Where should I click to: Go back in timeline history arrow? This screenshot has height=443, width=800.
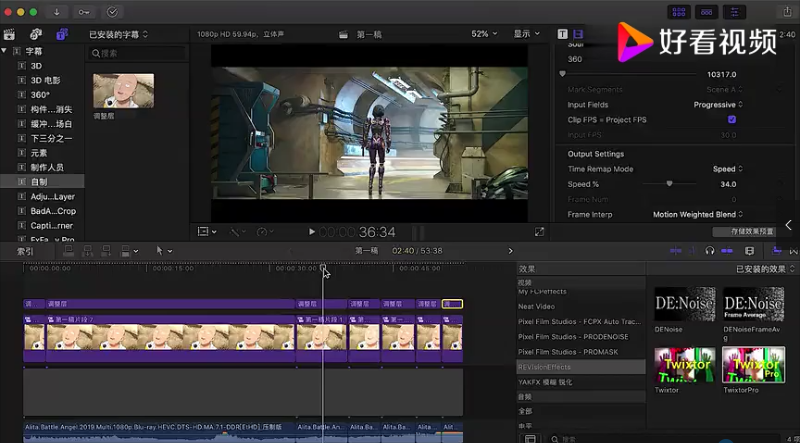[291, 251]
